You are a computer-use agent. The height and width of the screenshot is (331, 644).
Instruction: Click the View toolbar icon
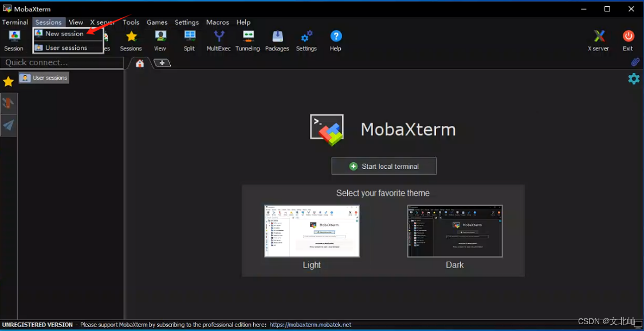click(160, 41)
